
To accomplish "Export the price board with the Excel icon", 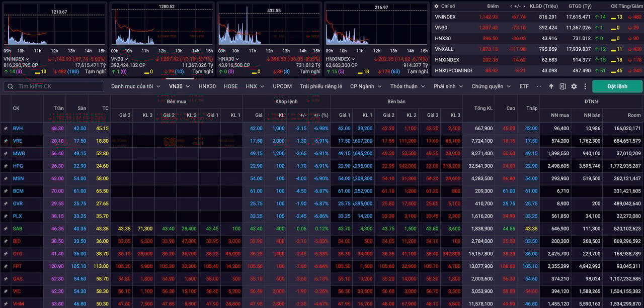I will 562,86.
